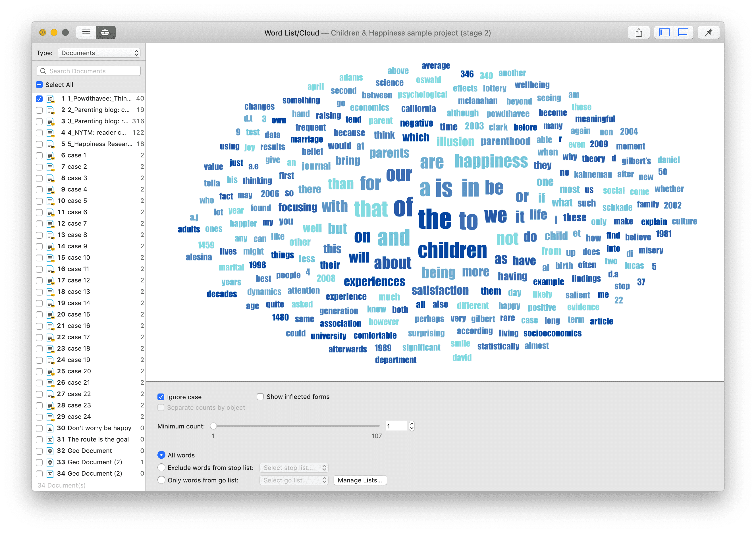Toggle the bottom options panel icon
The width and height of the screenshot is (756, 533).
coord(683,33)
